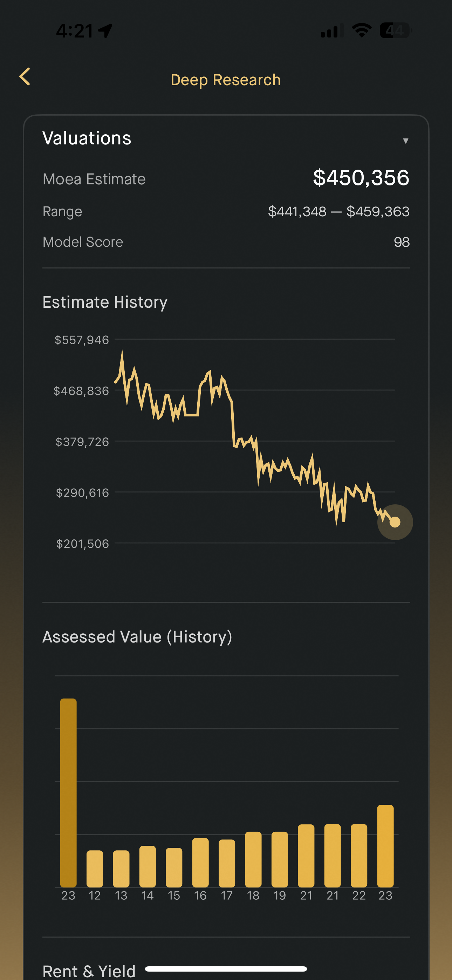Tap the Estimate History heading

coord(105,302)
